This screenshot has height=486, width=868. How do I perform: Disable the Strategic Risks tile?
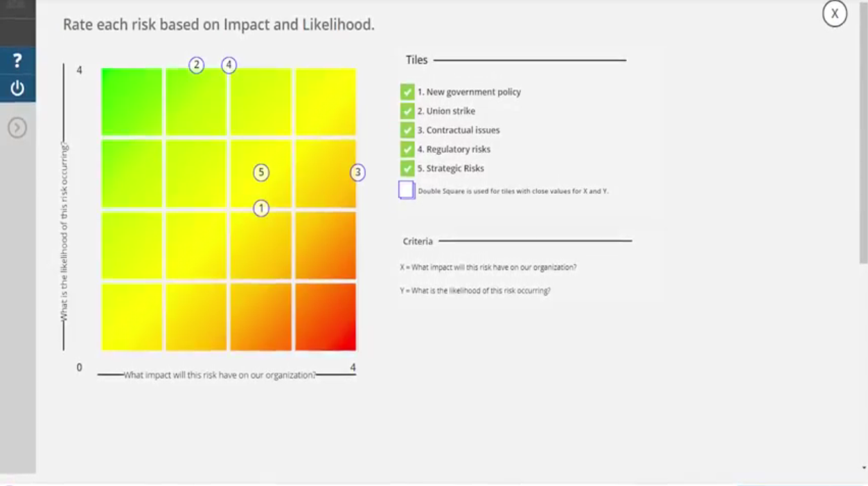(x=407, y=168)
